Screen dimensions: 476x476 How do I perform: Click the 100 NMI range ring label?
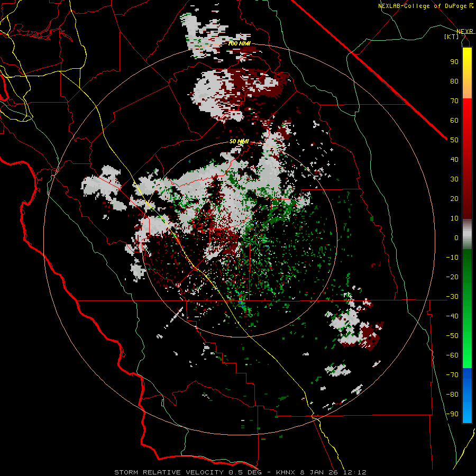click(239, 44)
